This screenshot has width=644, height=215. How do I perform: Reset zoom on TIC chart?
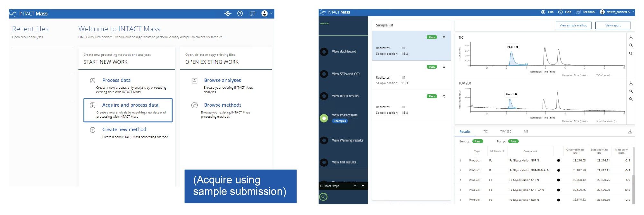click(x=631, y=45)
